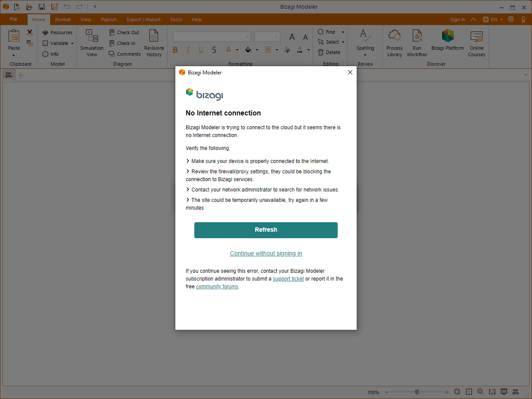Open the community forums link
Screen dimensions: 532x399
217,287
